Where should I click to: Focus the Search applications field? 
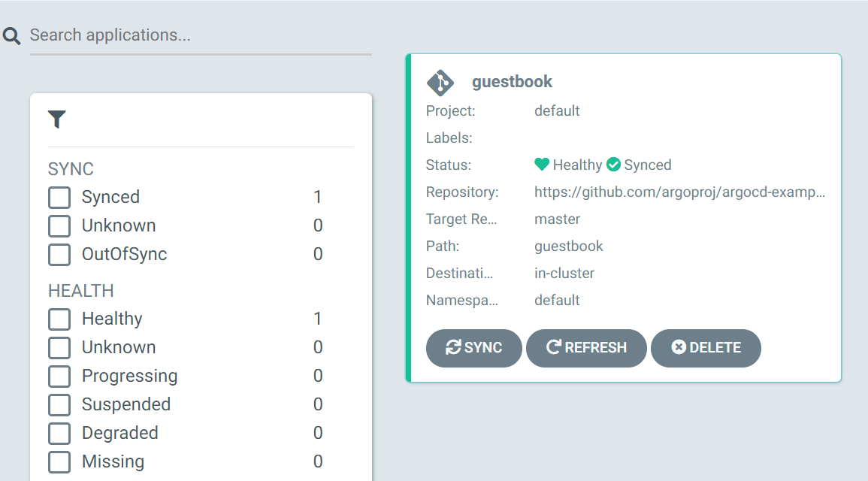tap(201, 35)
